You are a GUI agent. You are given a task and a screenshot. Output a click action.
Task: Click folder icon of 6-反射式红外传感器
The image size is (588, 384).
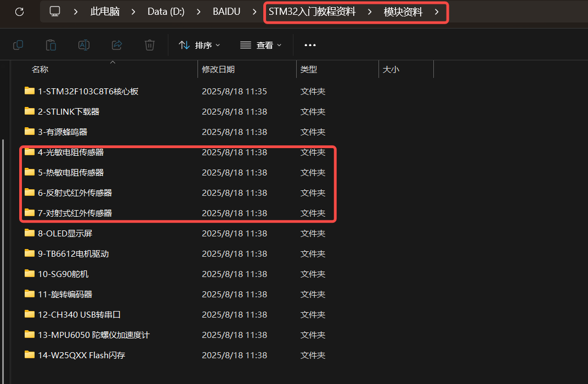pos(30,192)
